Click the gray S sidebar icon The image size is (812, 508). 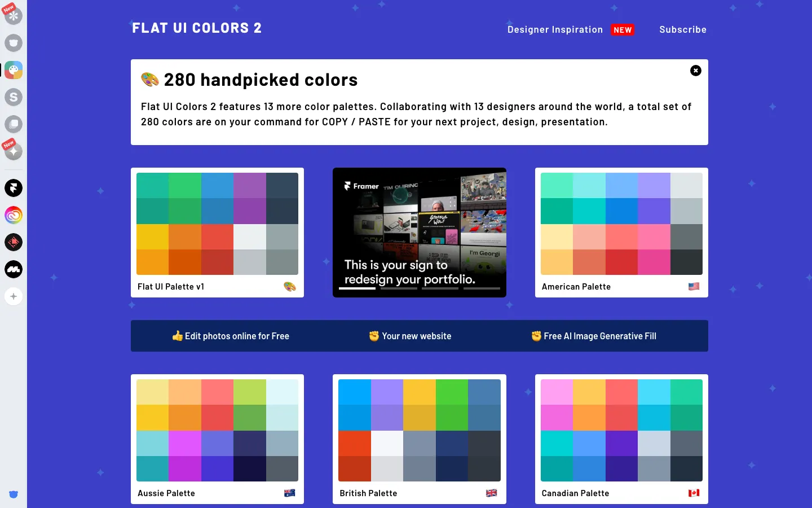click(x=14, y=97)
